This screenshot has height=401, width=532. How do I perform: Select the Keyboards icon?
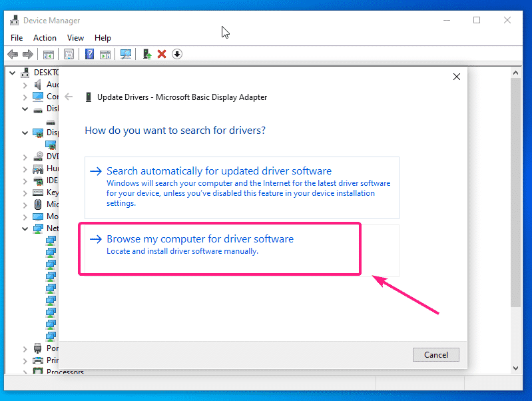pos(38,193)
